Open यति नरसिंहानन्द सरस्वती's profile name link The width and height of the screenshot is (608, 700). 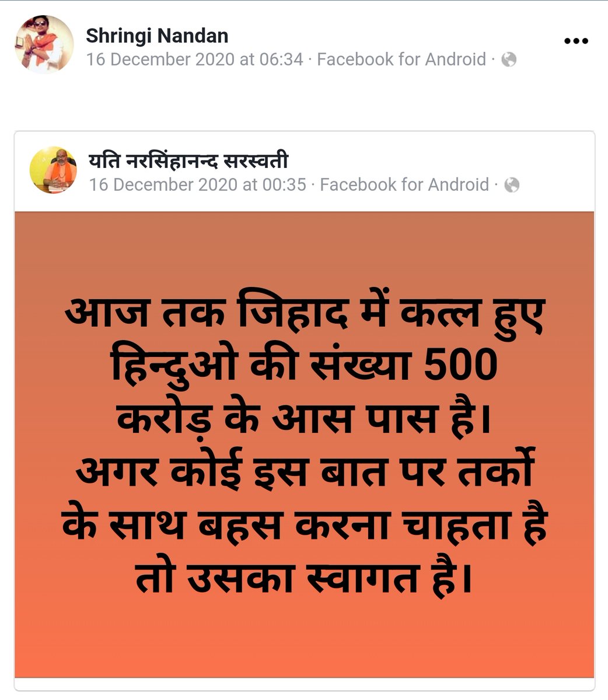tap(189, 161)
